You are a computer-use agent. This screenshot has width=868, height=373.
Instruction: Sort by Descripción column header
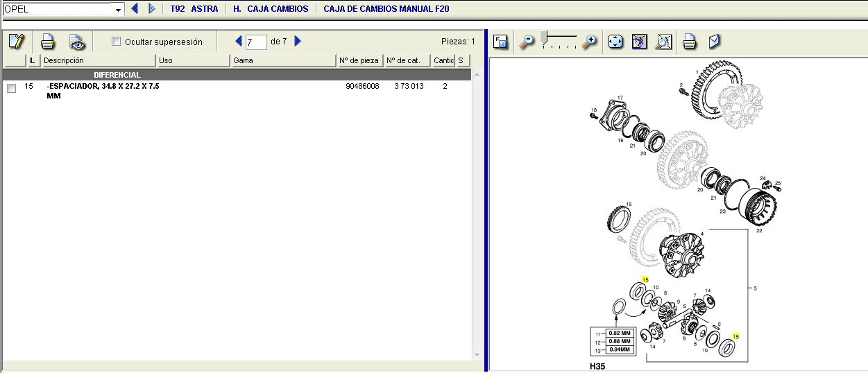pos(97,60)
